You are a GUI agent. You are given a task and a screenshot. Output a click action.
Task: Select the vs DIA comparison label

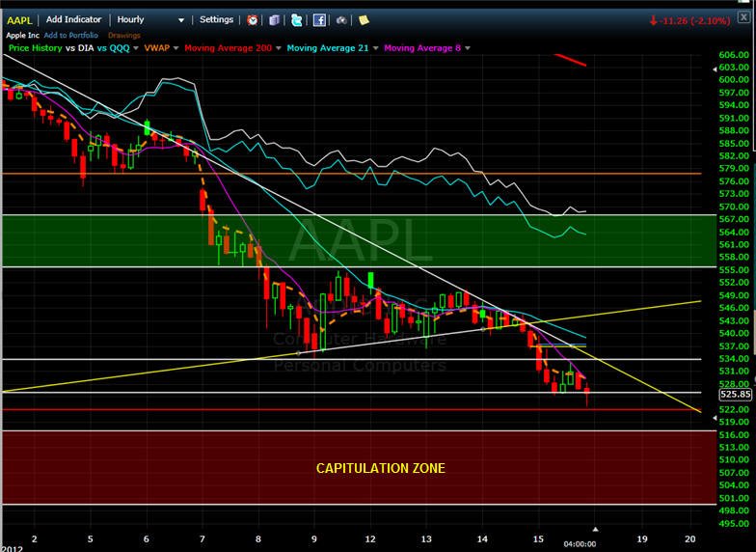(79, 48)
